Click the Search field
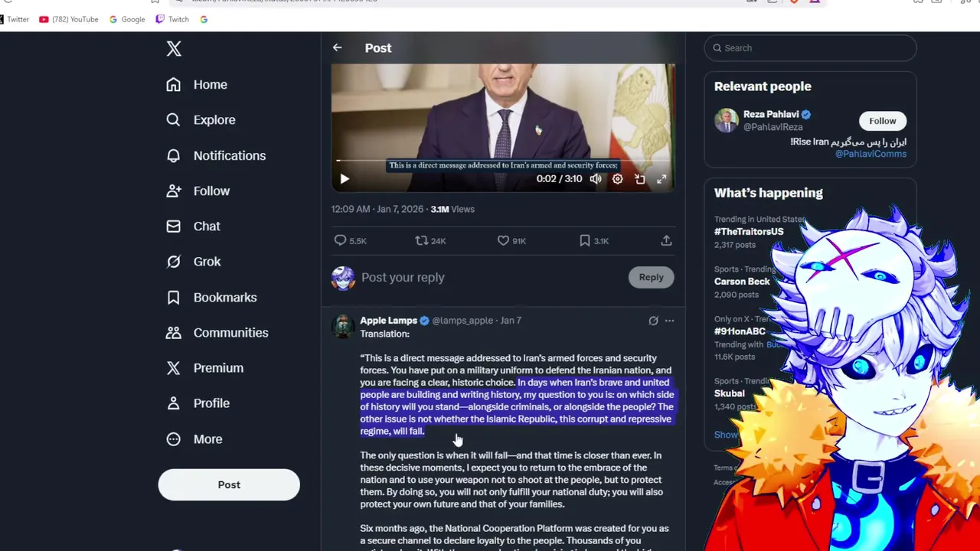The height and width of the screenshot is (551, 980). (810, 47)
